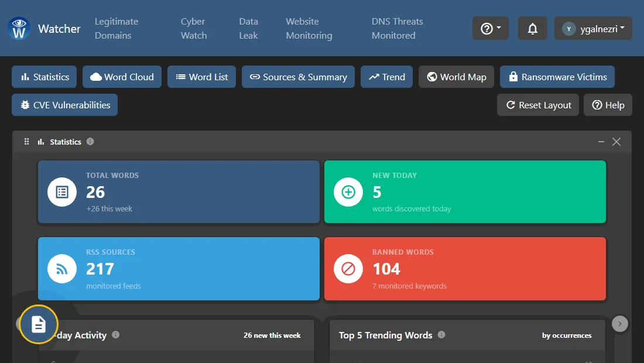Click the New Today plus icon

(x=348, y=192)
